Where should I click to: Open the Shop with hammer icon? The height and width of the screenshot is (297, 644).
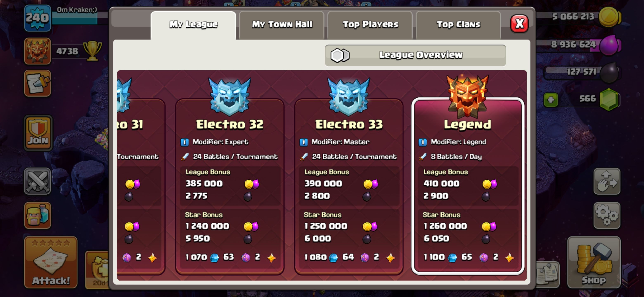[594, 263]
